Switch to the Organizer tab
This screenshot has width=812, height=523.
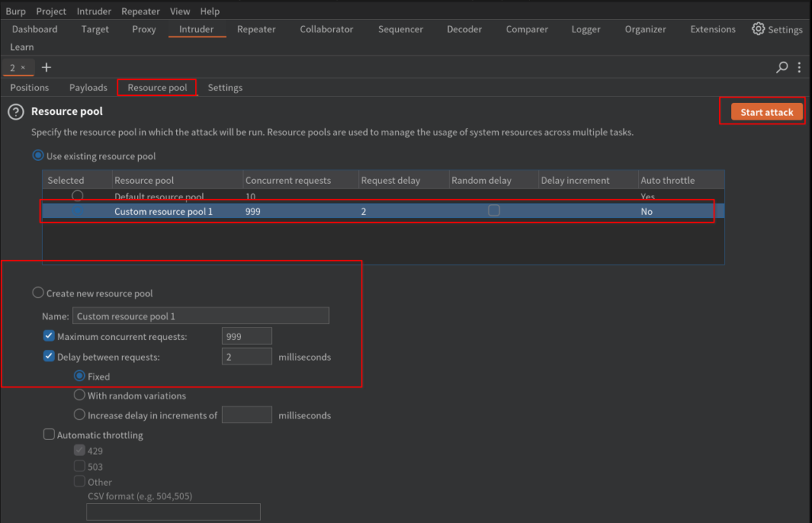645,29
